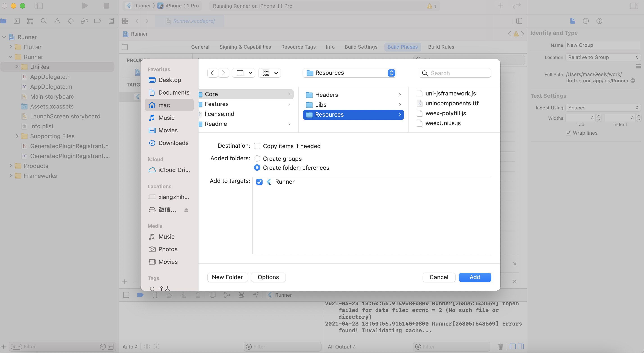644x353 pixels.
Task: Toggle the Copy items if needed checkbox
Action: 257,146
